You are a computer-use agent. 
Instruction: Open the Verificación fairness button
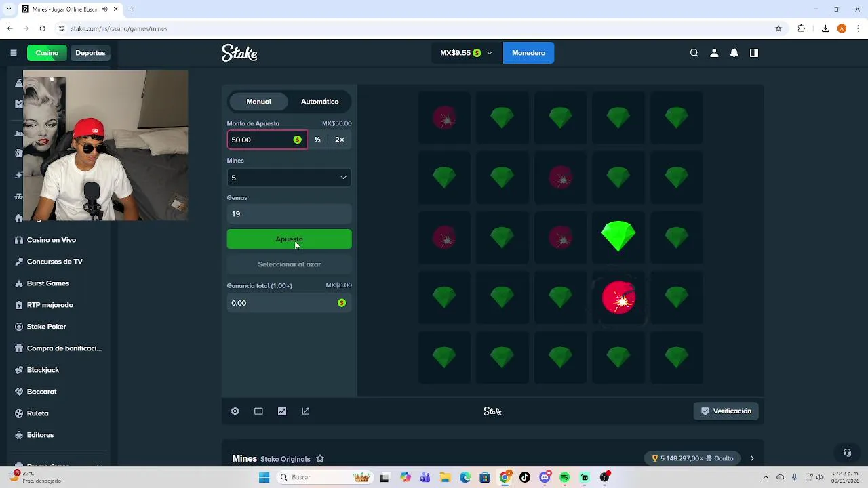click(726, 411)
